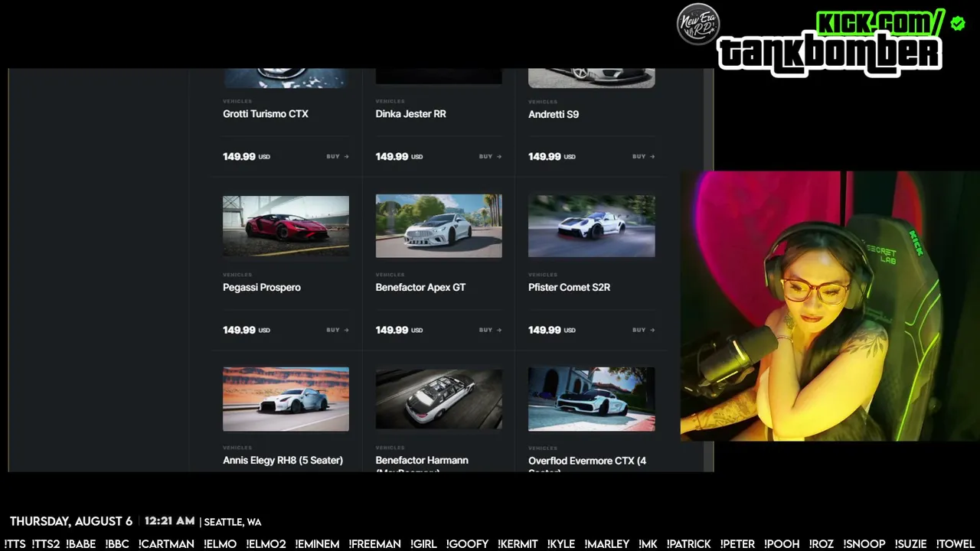Open the red Pegassi Prospero car image
The width and height of the screenshot is (980, 551).
pos(286,226)
